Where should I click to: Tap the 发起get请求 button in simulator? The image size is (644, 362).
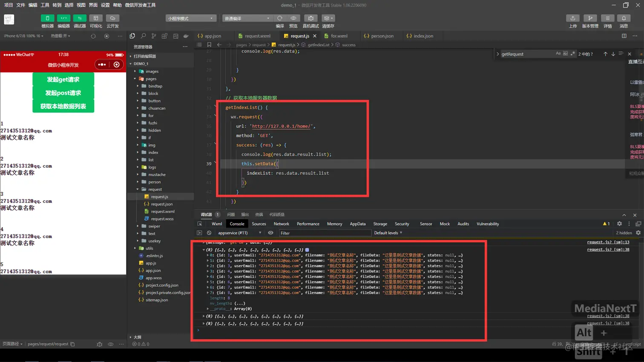[63, 80]
